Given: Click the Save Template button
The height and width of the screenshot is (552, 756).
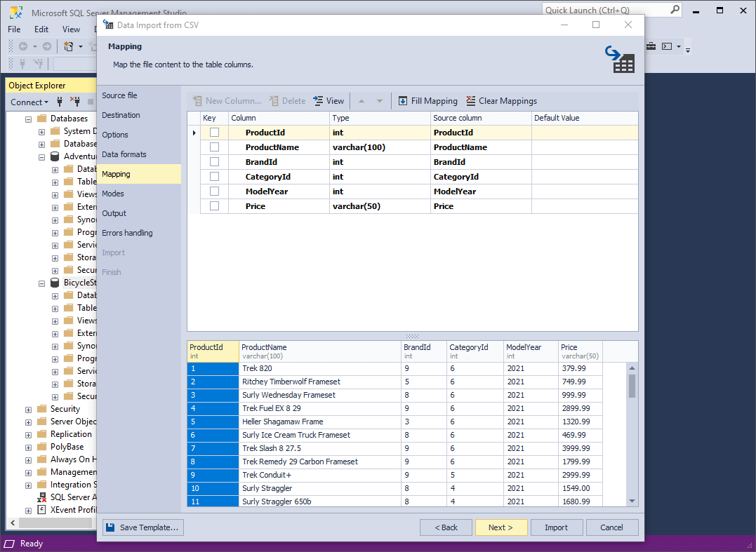Looking at the screenshot, I should click(x=142, y=527).
